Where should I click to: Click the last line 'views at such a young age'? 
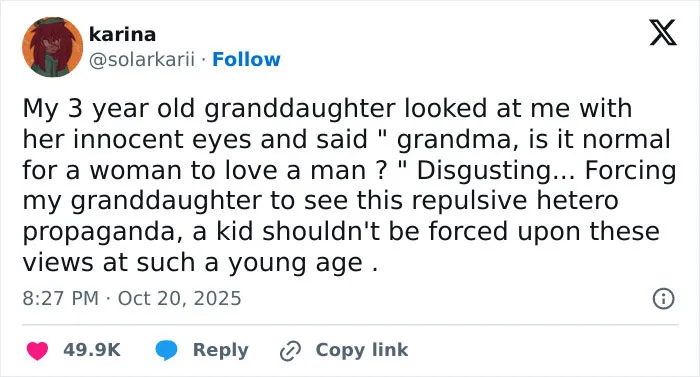pyautogui.click(x=200, y=263)
